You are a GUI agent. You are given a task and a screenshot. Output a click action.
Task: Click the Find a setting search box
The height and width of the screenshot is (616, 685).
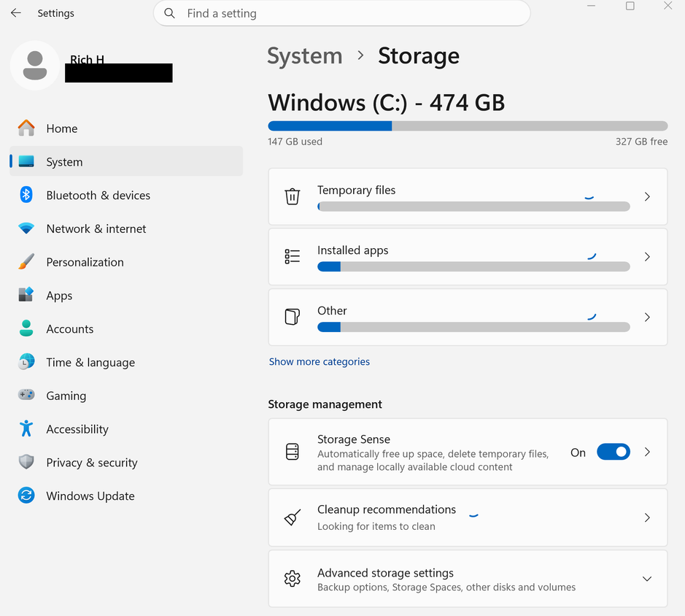(342, 14)
